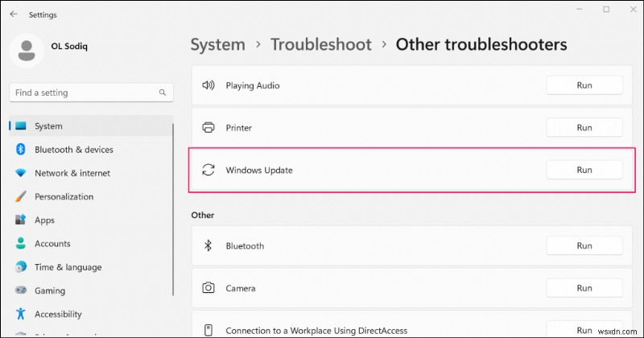This screenshot has width=644, height=338.
Task: Go back with the Settings back arrow
Action: click(x=14, y=14)
